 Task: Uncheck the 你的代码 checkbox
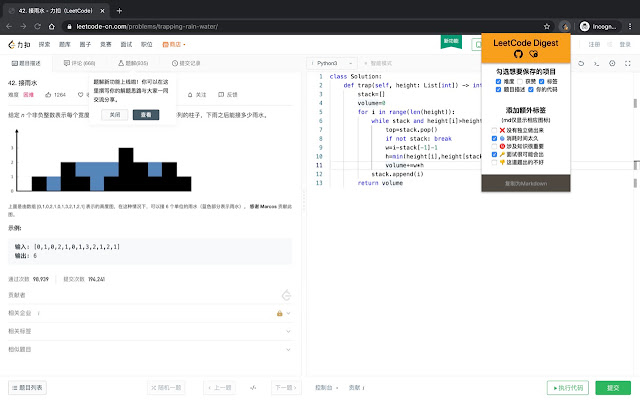pos(531,89)
